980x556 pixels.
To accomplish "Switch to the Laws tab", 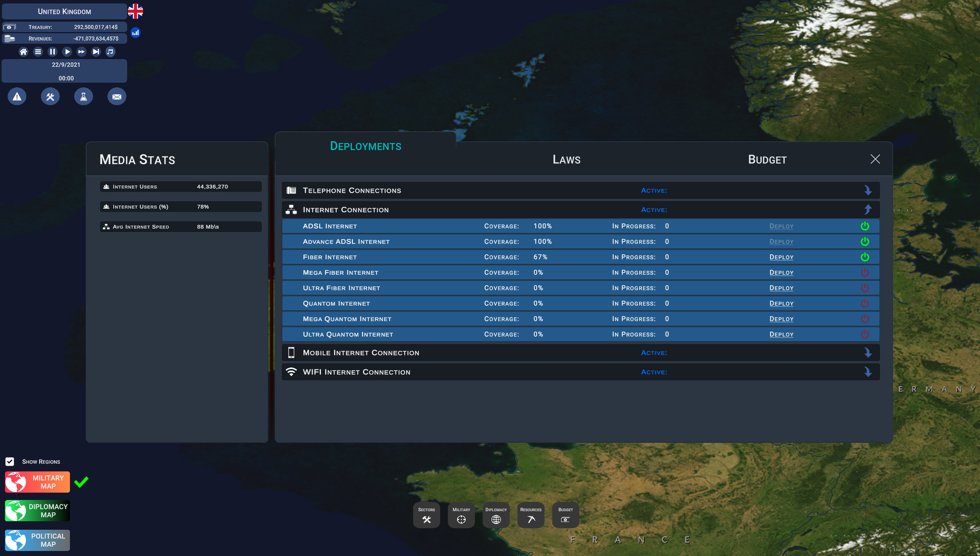I will 566,160.
